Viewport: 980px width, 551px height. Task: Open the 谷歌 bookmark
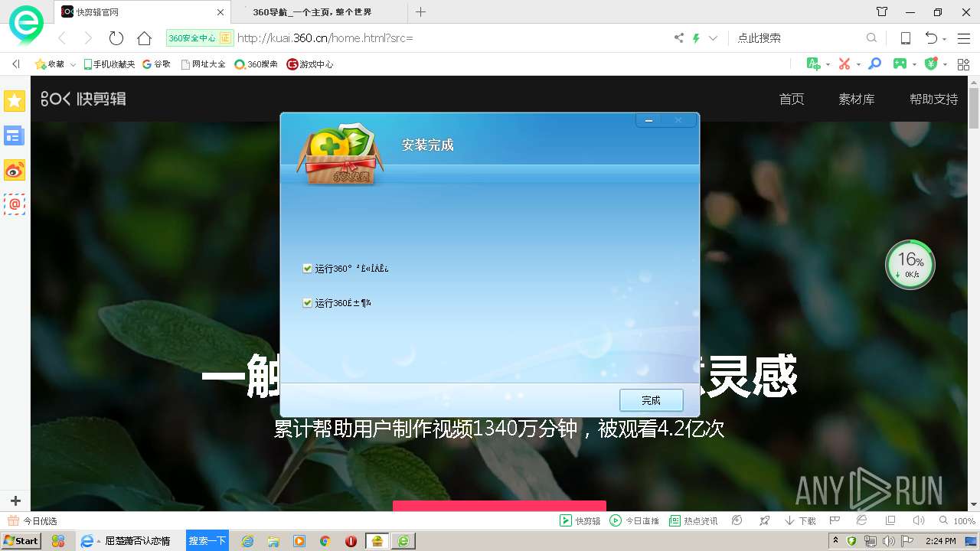157,64
